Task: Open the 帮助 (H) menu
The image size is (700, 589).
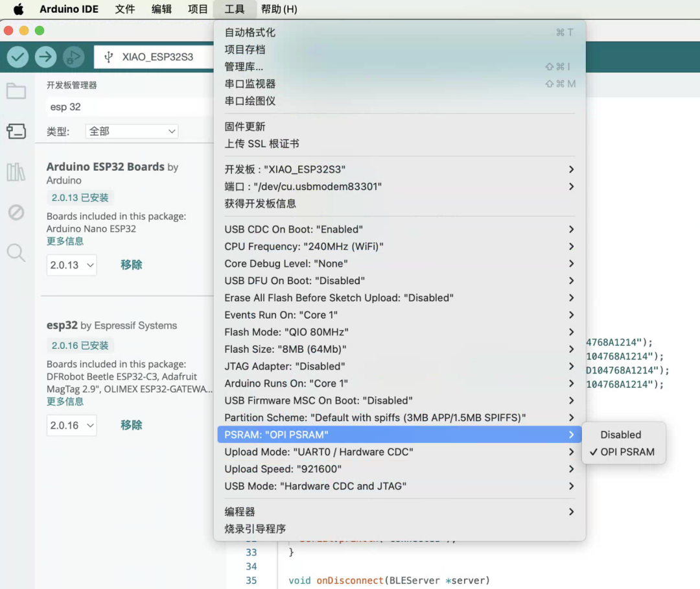Action: (279, 9)
